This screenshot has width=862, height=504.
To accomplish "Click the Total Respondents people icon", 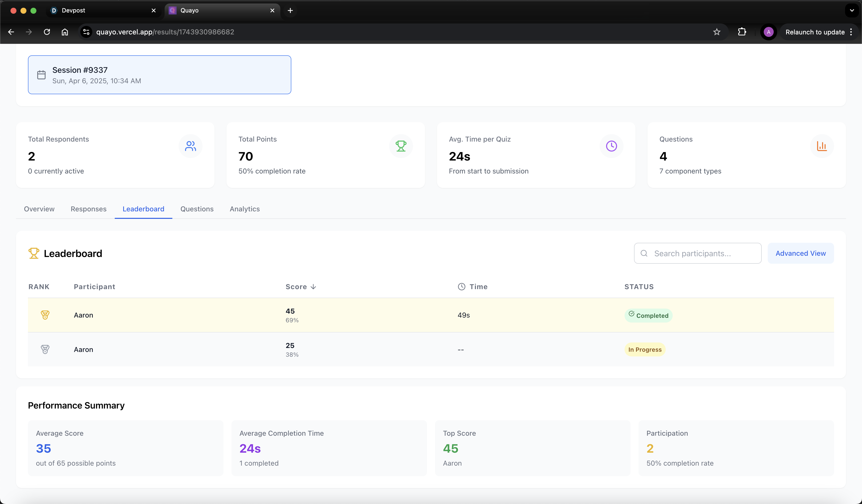I will click(x=190, y=146).
